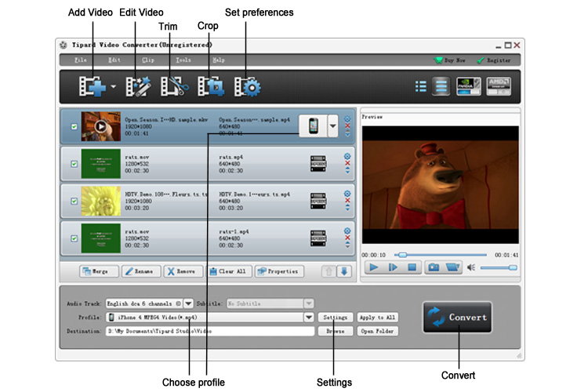This screenshot has width=588, height=392.
Task: Click the Destination path field
Action: 210,331
